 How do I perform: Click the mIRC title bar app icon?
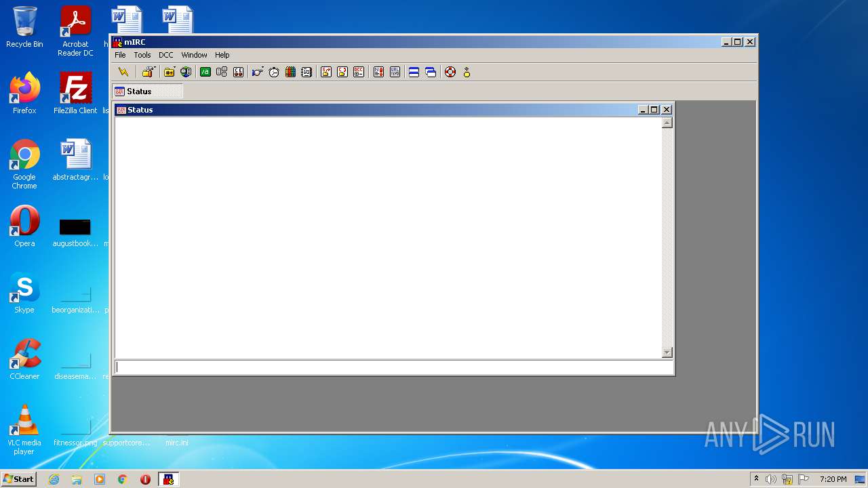(x=117, y=42)
